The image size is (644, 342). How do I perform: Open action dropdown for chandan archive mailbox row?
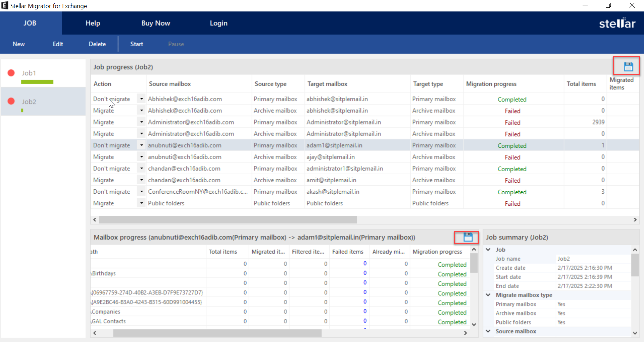tap(141, 180)
